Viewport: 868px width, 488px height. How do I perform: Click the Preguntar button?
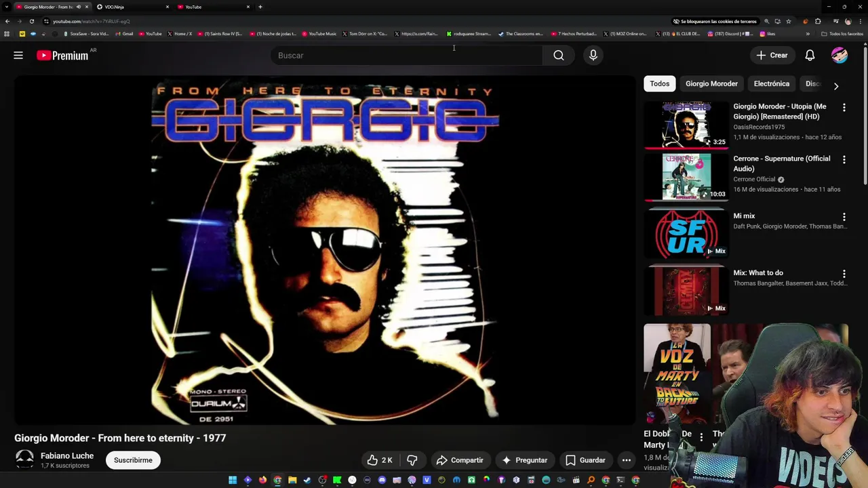(x=524, y=460)
